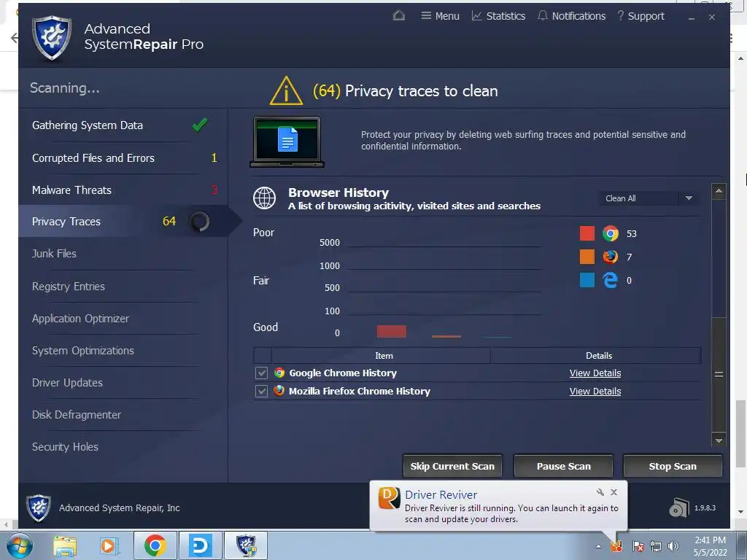747x560 pixels.
Task: Click the red Chrome legend color swatch
Action: click(x=587, y=233)
